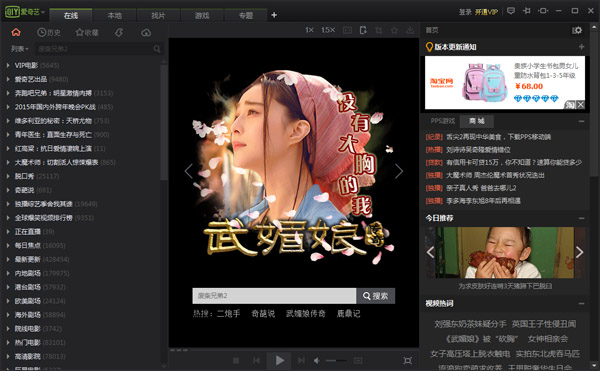Switch to the 找片 tab
600x371 pixels.
[x=158, y=15]
